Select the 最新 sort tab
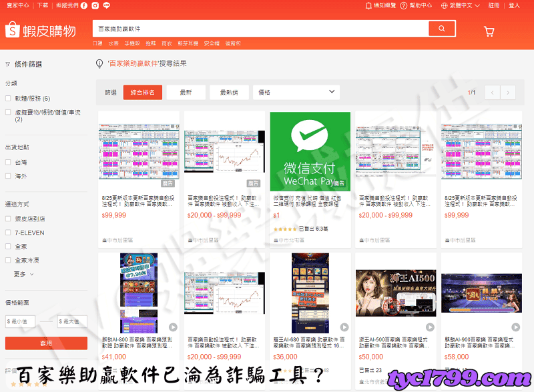 click(x=186, y=92)
